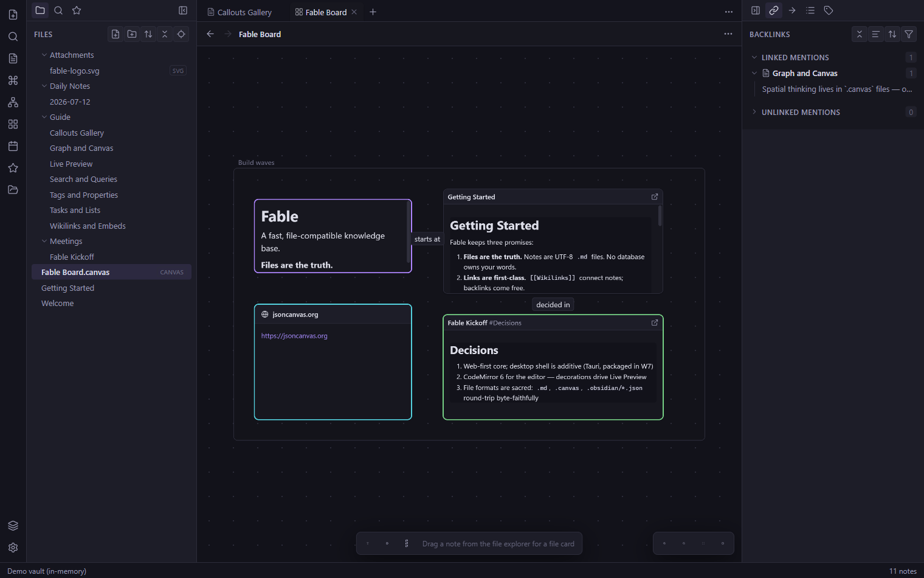Collapse all results in the Backlinks panel
This screenshot has width=924, height=578.
(x=860, y=34)
